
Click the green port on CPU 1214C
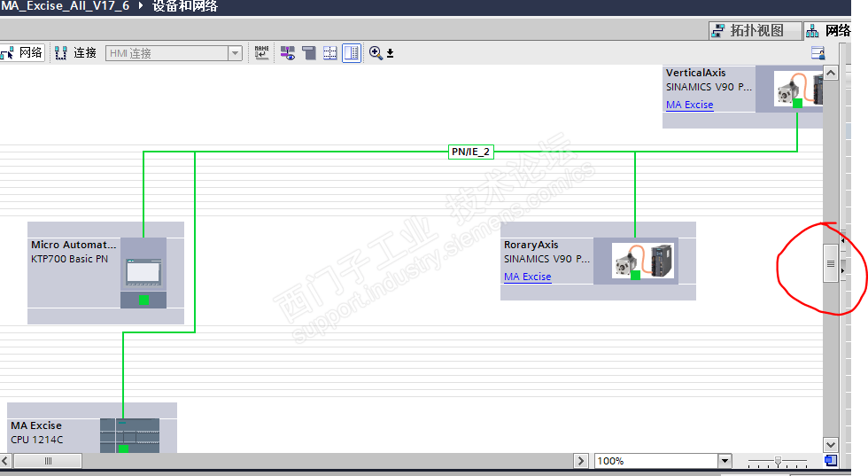tap(123, 449)
